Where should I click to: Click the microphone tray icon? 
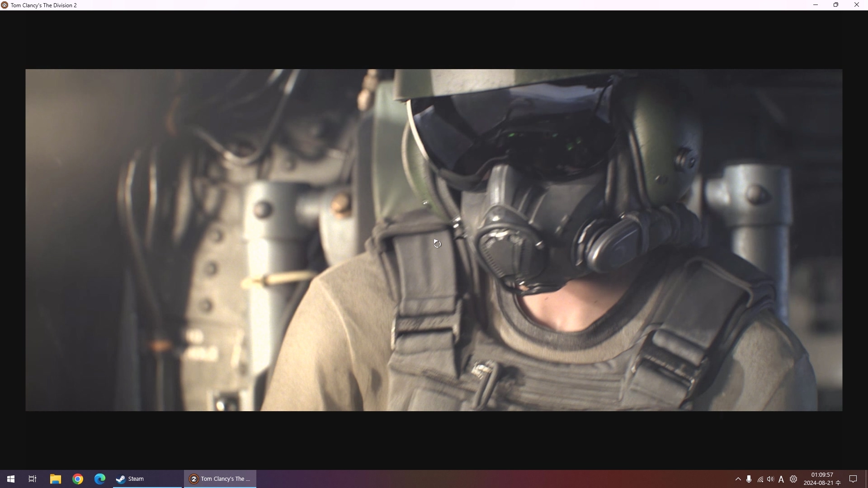(749, 479)
